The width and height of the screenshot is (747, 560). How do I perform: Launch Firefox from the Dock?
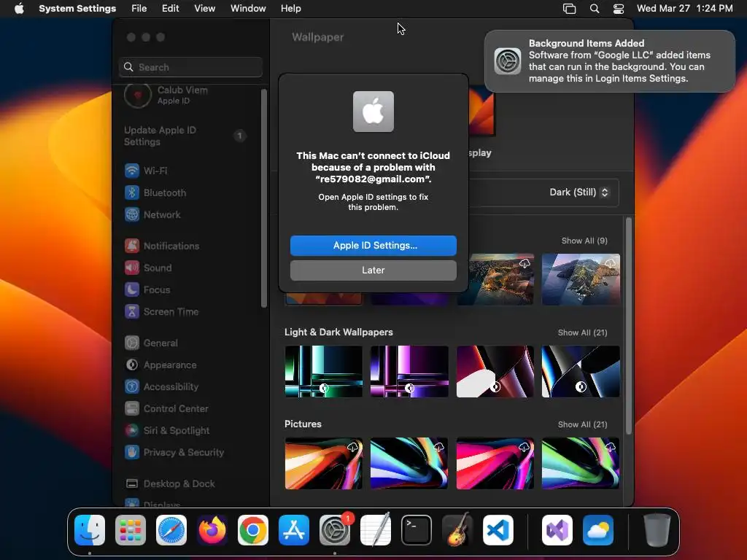pos(212,530)
